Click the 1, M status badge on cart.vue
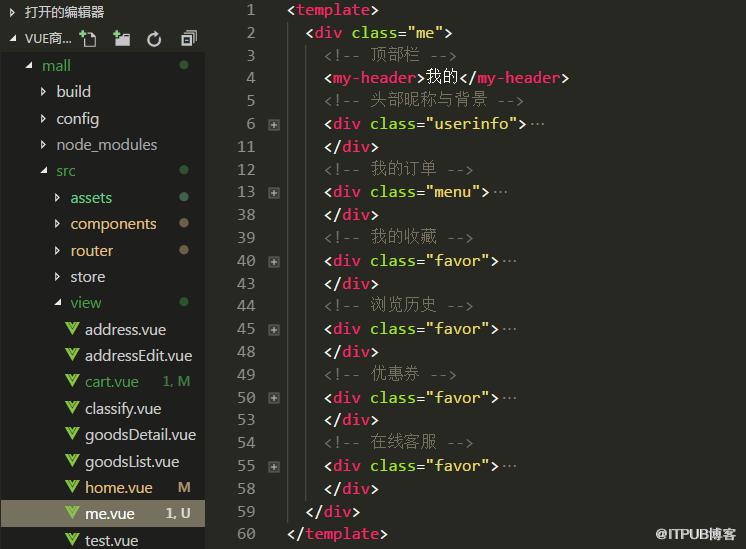The height and width of the screenshot is (549, 746). [176, 381]
